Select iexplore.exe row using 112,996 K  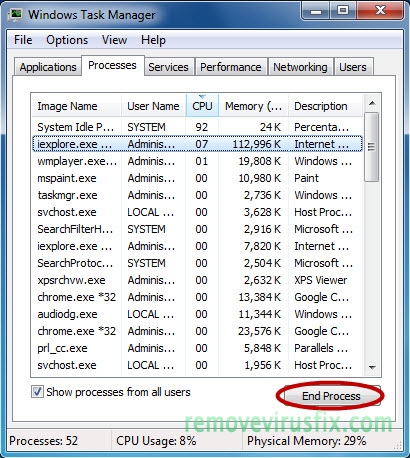pos(197,144)
